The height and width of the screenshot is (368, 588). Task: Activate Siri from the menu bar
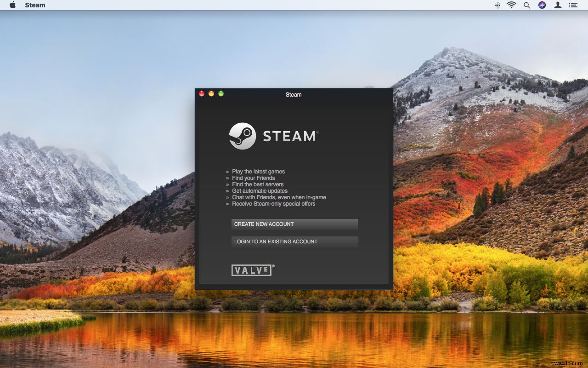(x=542, y=5)
